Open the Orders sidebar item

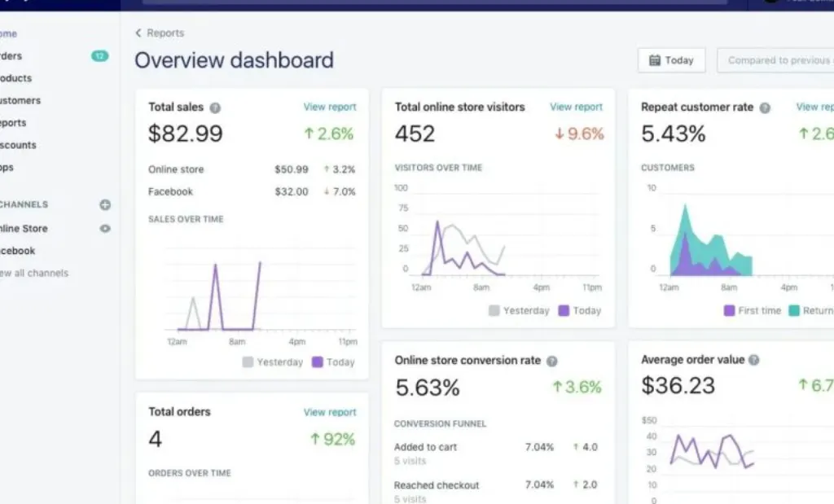tap(11, 56)
